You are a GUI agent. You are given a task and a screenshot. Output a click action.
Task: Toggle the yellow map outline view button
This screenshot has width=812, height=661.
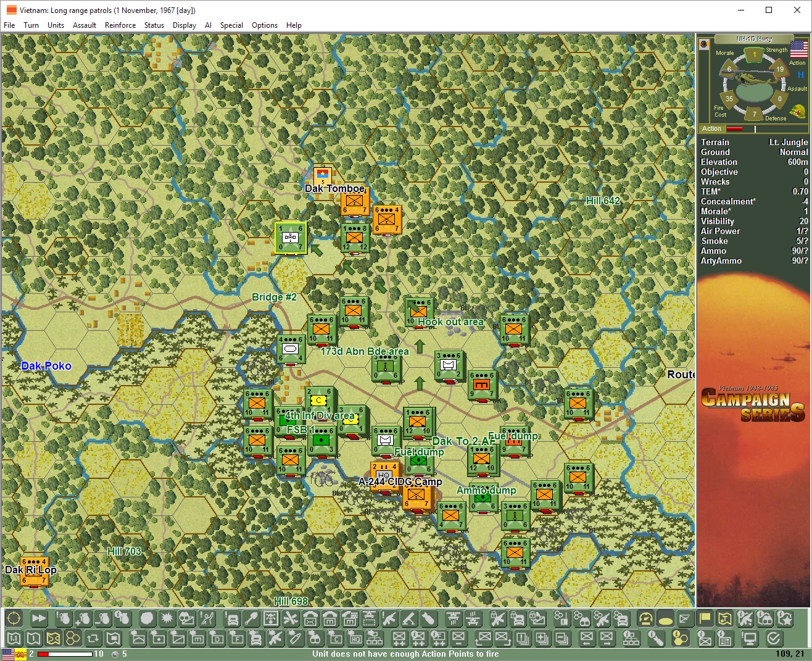(53, 638)
